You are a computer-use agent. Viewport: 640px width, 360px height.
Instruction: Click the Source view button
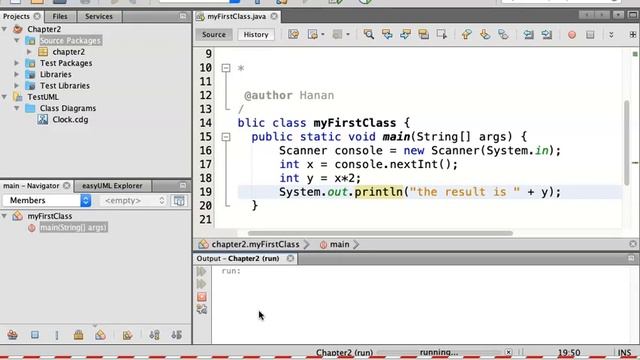coord(214,35)
